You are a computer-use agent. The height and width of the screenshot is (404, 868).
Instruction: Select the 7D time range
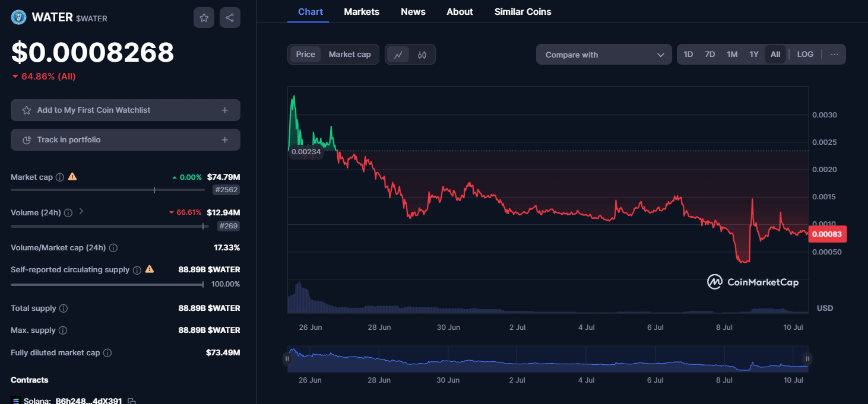pyautogui.click(x=709, y=55)
